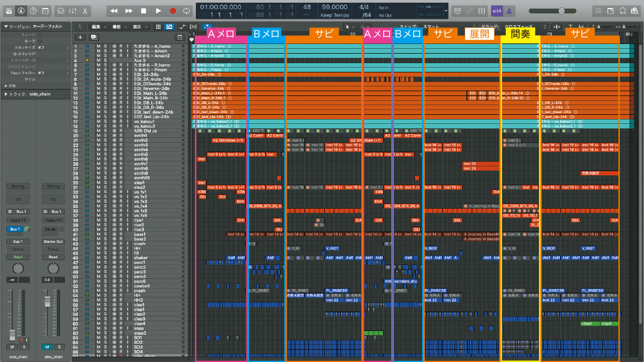Open the Apple Loops browser icon
Image resolution: width=644 pixels, height=362 pixels.
(623, 10)
